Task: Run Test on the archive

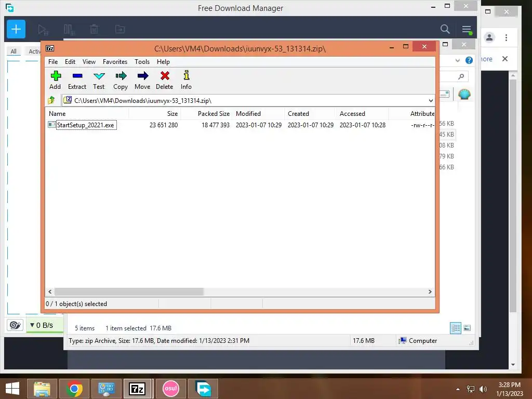Action: [99, 81]
